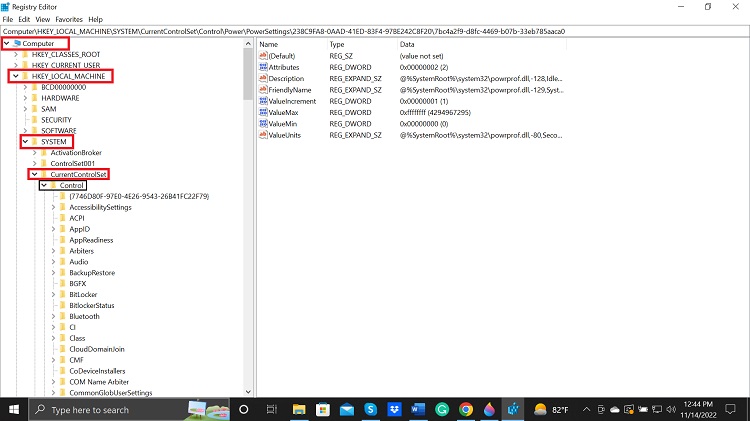Click the Type column header
This screenshot has width=750, height=421.
point(337,45)
